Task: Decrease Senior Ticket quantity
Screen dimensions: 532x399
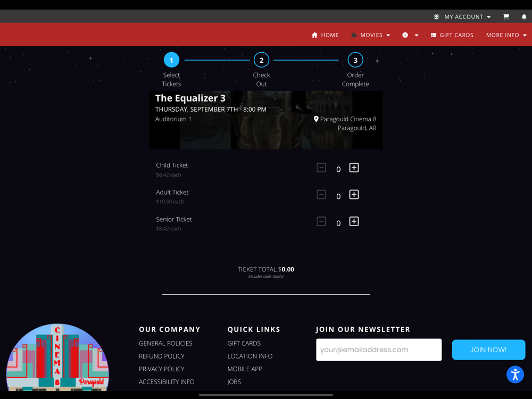Action: (x=321, y=221)
